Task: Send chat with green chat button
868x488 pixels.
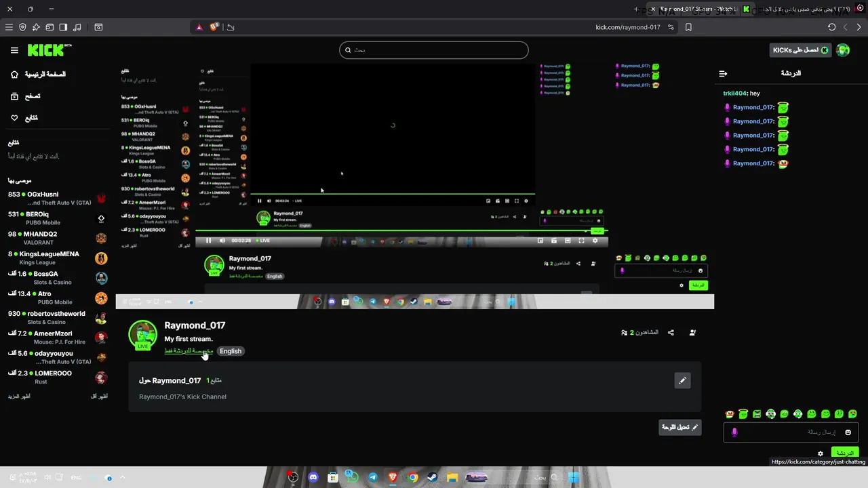Action: coord(844,452)
